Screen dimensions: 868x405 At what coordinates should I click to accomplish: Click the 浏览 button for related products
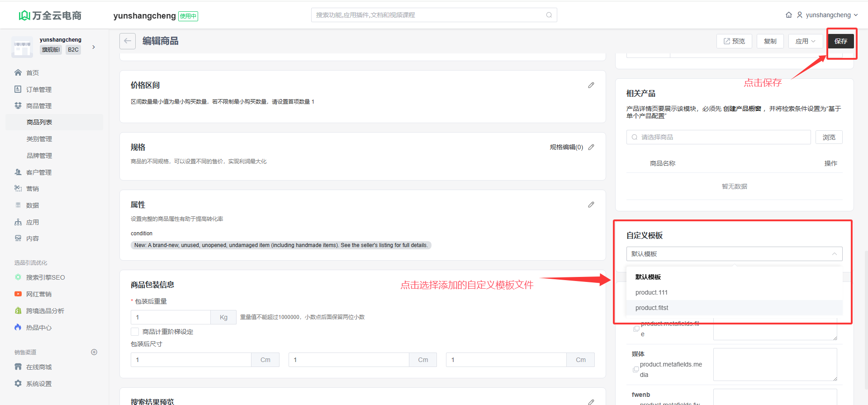(x=829, y=137)
